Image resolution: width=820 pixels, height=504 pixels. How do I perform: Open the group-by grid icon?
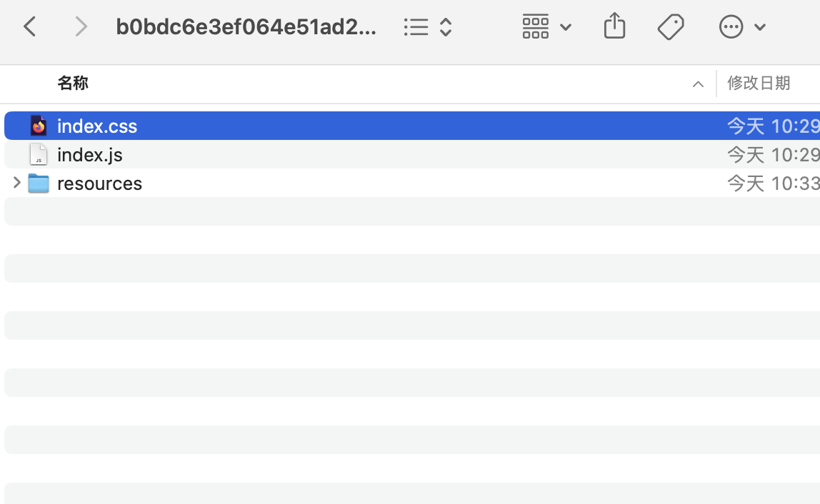tap(536, 26)
